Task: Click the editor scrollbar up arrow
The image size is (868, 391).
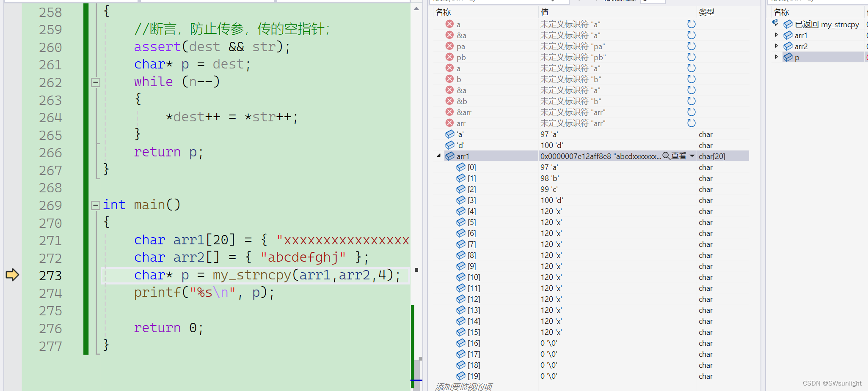Action: point(416,8)
